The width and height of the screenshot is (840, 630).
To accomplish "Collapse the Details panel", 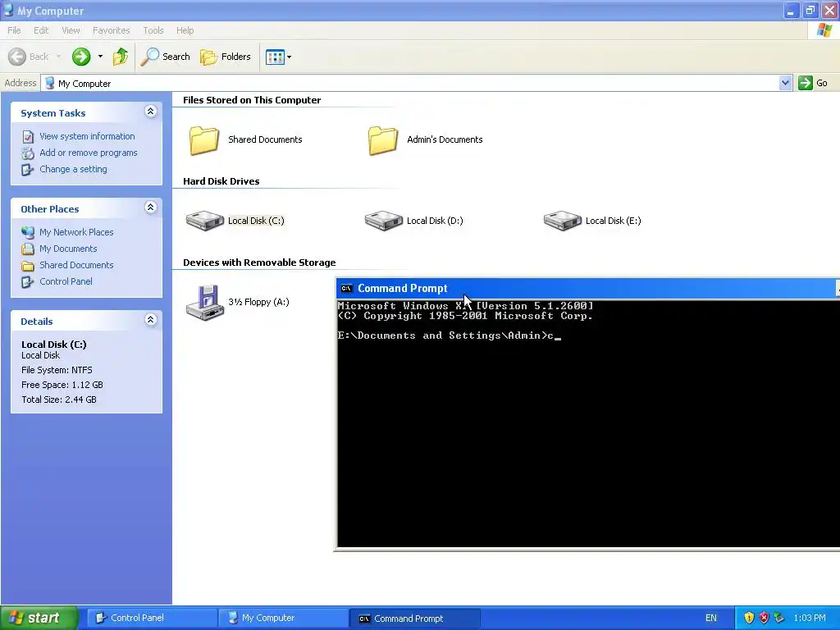I will pyautogui.click(x=151, y=320).
